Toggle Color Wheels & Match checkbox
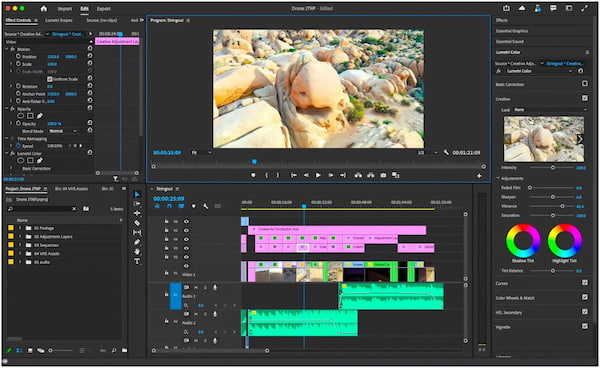Screen dimensions: 600x368 tap(585, 297)
